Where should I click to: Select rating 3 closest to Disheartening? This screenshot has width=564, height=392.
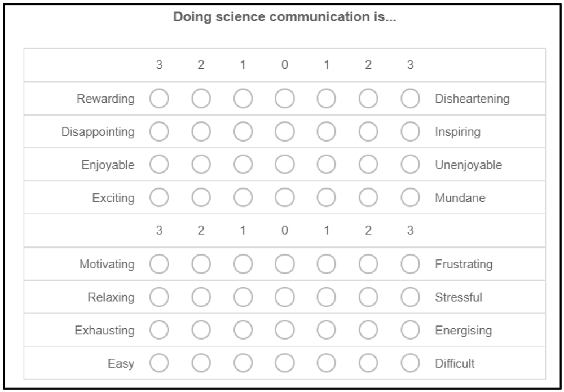coord(410,99)
